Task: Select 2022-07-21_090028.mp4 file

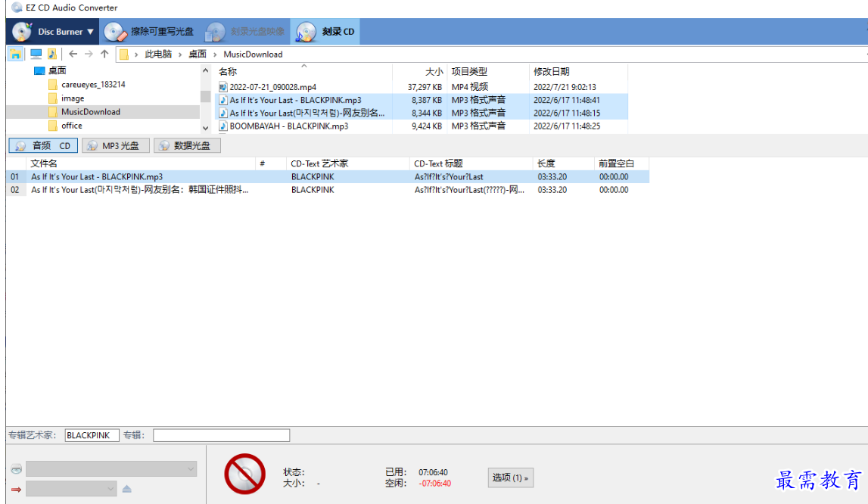Action: pos(273,87)
